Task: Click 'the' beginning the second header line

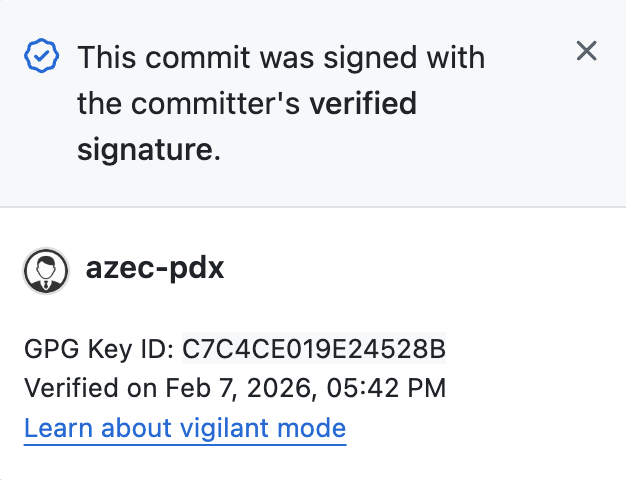Action: [100, 104]
